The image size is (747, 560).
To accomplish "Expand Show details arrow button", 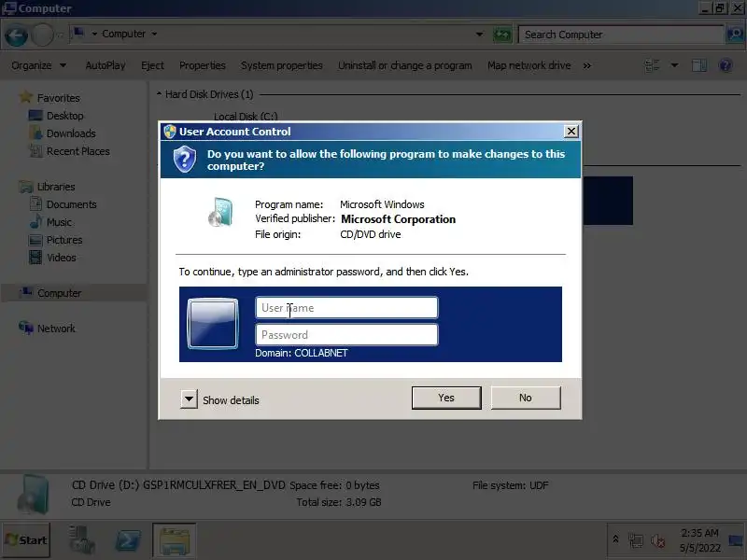I will pyautogui.click(x=189, y=399).
